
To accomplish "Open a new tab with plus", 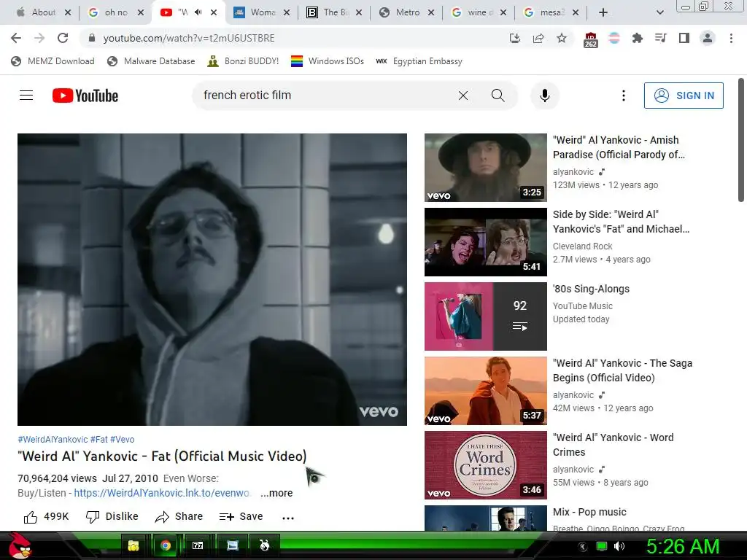I will coord(603,12).
